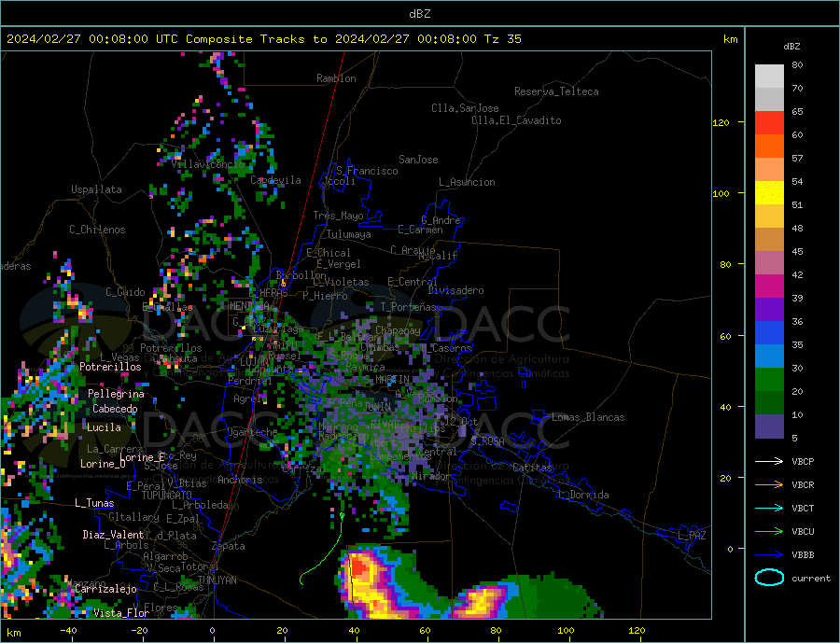Viewport: 840px width, 643px height.
Task: Click the 'Tulumaya' map label
Action: pos(348,234)
